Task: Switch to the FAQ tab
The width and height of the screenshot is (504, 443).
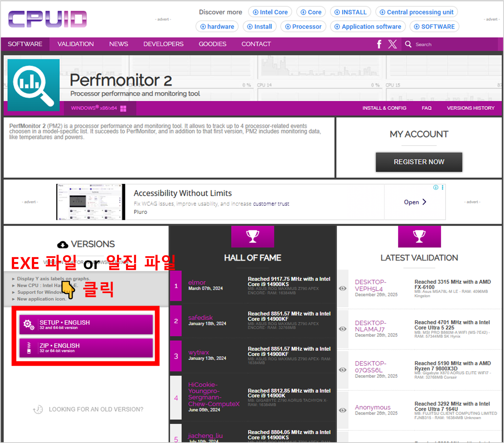Action: (427, 108)
